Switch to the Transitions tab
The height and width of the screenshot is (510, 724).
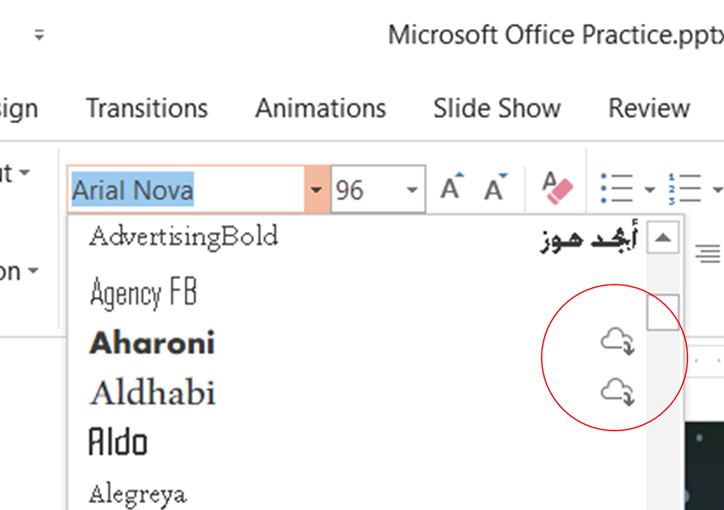point(147,108)
